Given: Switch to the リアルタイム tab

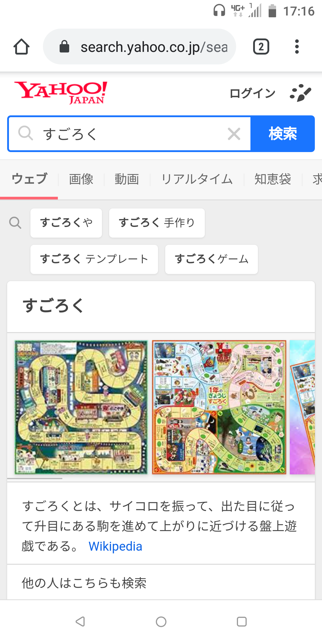Looking at the screenshot, I should (x=197, y=179).
